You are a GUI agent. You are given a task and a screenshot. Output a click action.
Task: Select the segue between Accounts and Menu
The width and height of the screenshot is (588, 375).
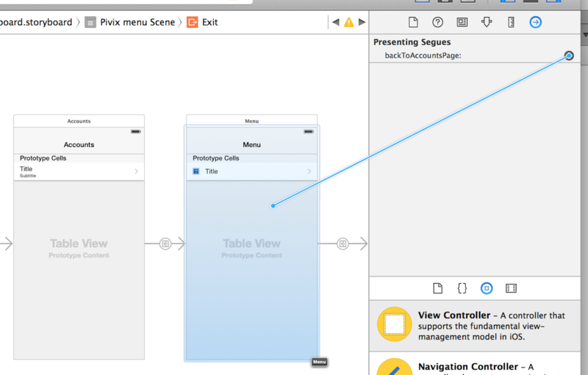tap(165, 244)
